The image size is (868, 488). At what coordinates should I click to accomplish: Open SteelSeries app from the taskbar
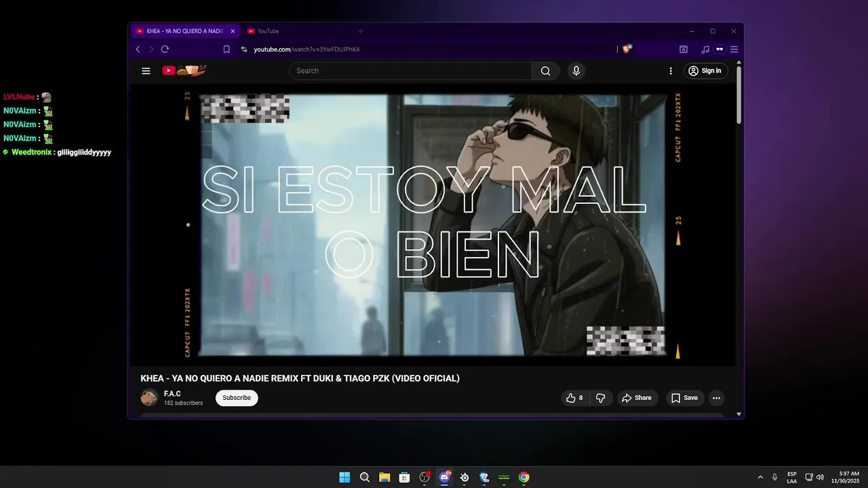pos(465,477)
